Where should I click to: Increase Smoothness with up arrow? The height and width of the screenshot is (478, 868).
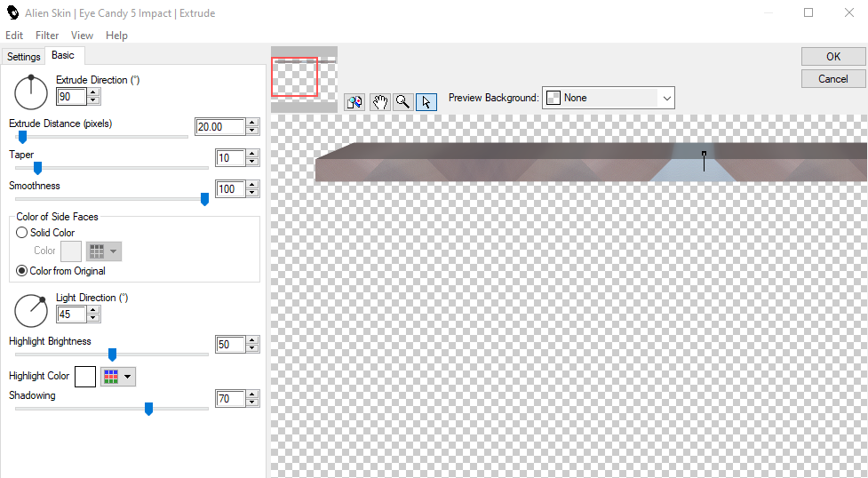[252, 185]
